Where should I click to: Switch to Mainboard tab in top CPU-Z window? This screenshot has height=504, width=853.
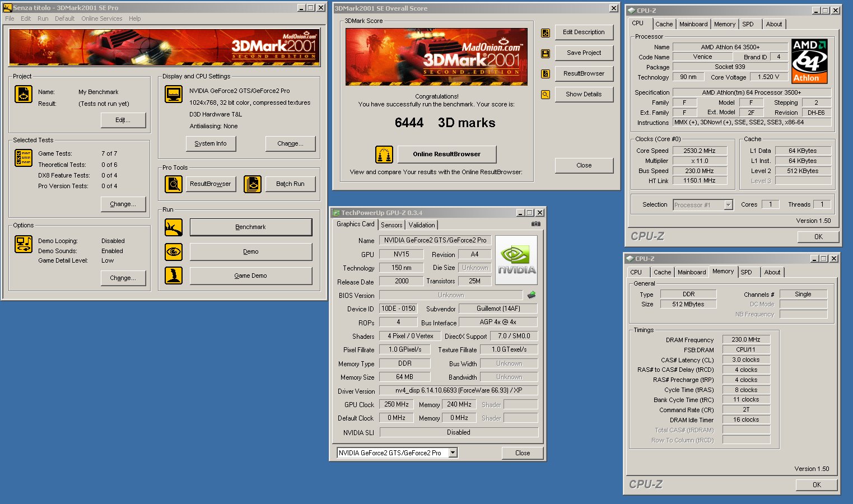coord(693,24)
